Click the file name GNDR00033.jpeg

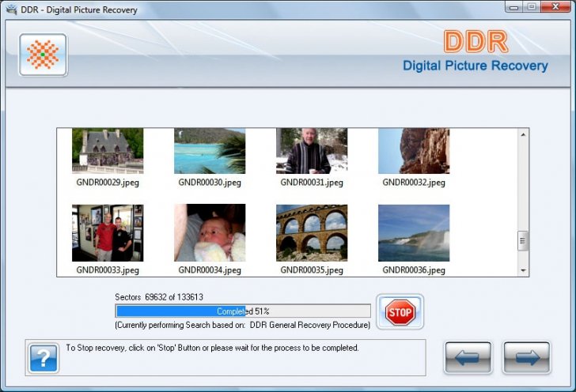pyautogui.click(x=108, y=270)
